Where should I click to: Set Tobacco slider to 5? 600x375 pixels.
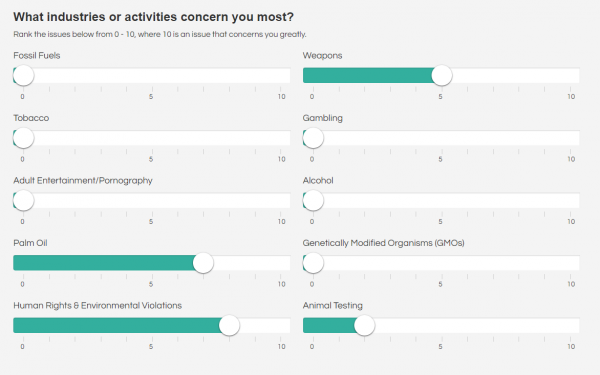pos(152,138)
